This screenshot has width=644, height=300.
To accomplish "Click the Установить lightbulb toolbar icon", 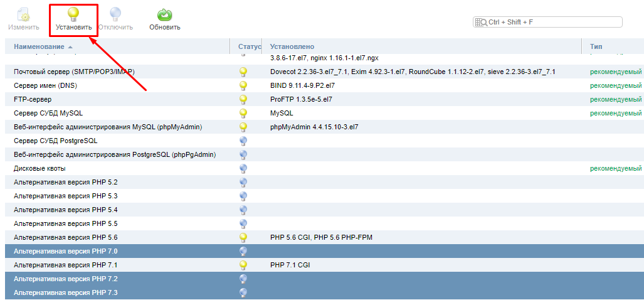I will coord(73,15).
